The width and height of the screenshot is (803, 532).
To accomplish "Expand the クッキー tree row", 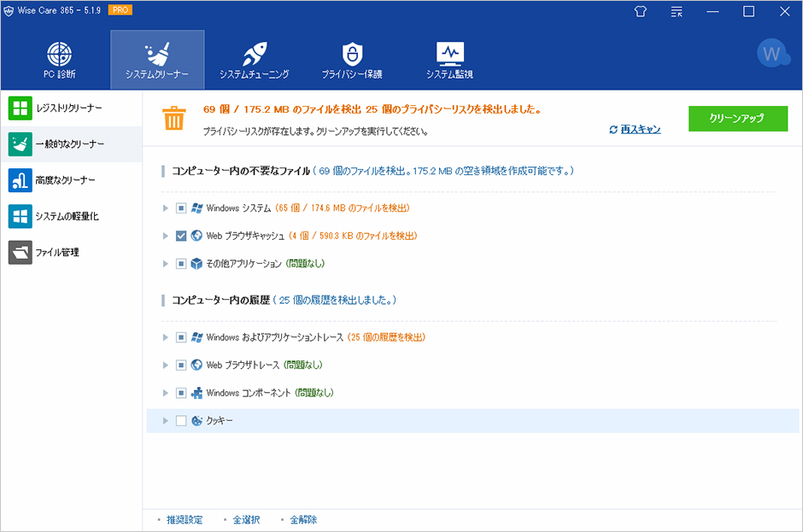I will (x=165, y=420).
